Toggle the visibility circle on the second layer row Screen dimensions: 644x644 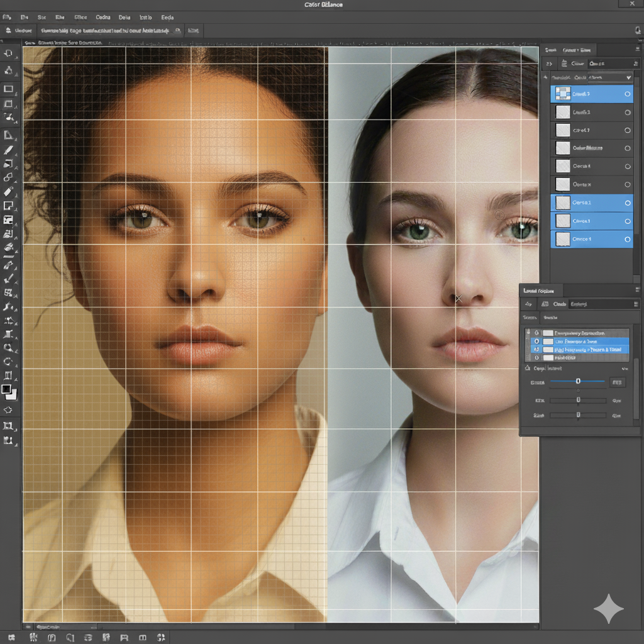[x=627, y=113]
